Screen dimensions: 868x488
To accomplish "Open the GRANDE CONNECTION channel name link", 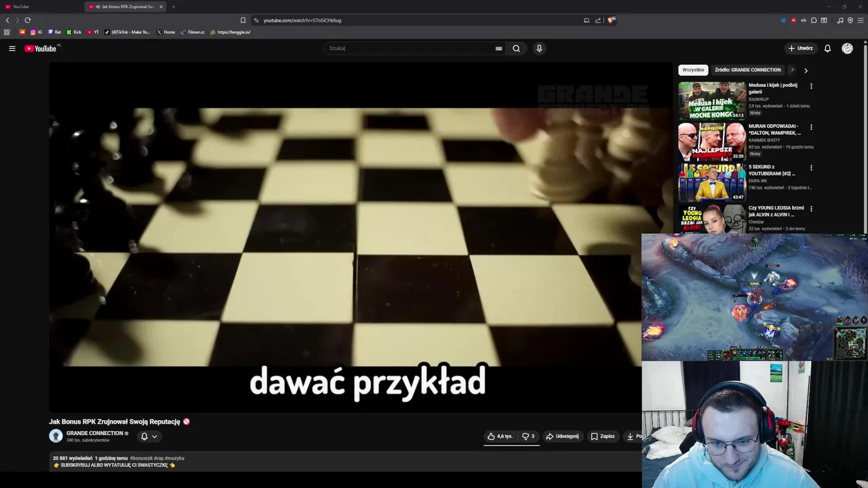I will coord(95,433).
